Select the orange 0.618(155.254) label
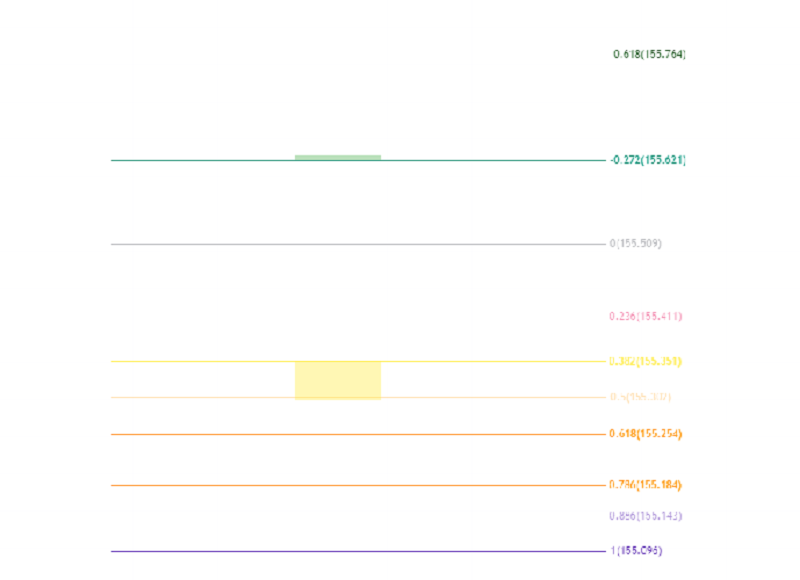Viewport: 800px width, 580px height. click(645, 434)
